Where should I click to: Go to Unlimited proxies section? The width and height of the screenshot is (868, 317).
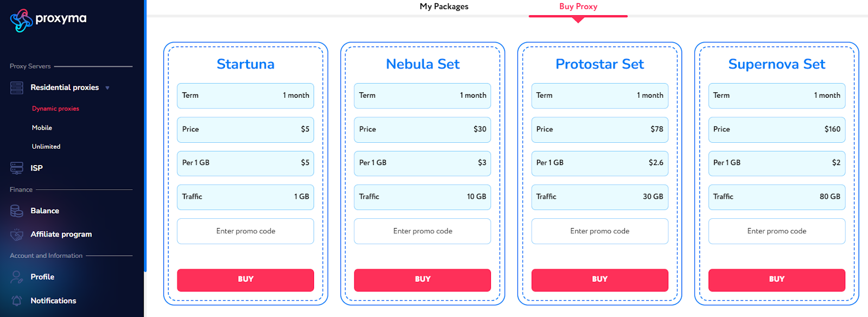click(x=46, y=147)
